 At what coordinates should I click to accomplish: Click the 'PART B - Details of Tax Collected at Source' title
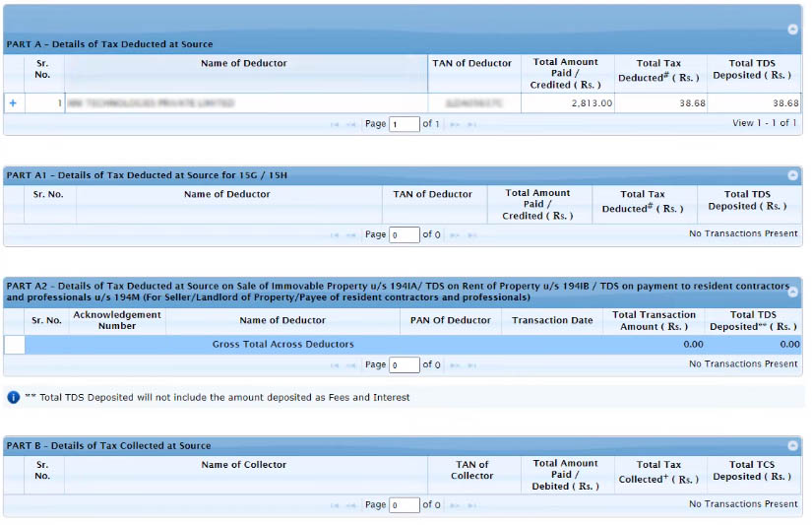[108, 445]
